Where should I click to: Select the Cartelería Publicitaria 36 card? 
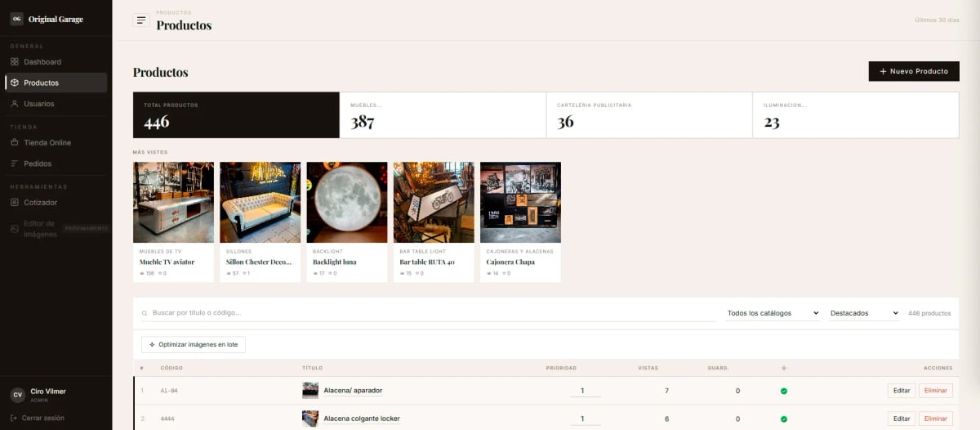(x=649, y=115)
